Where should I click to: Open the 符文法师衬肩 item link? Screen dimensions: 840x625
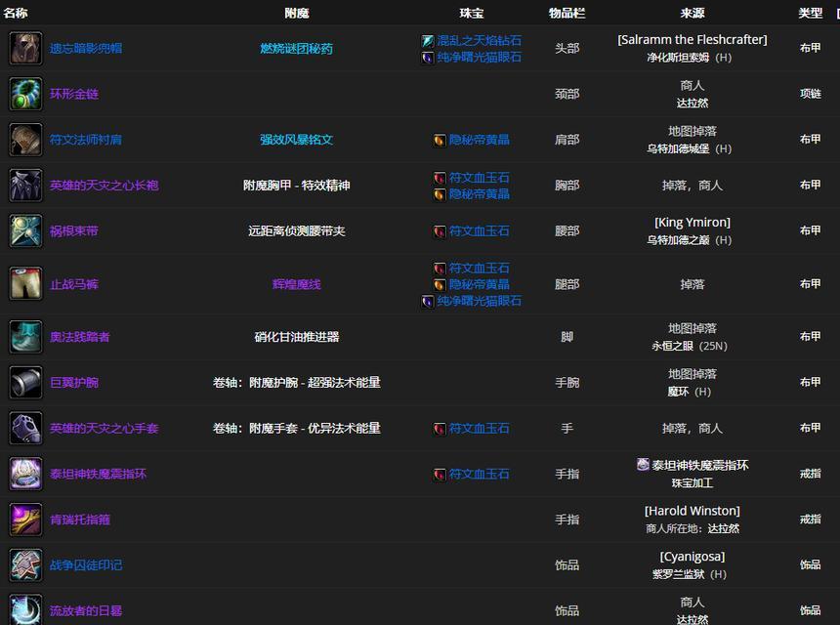point(86,140)
